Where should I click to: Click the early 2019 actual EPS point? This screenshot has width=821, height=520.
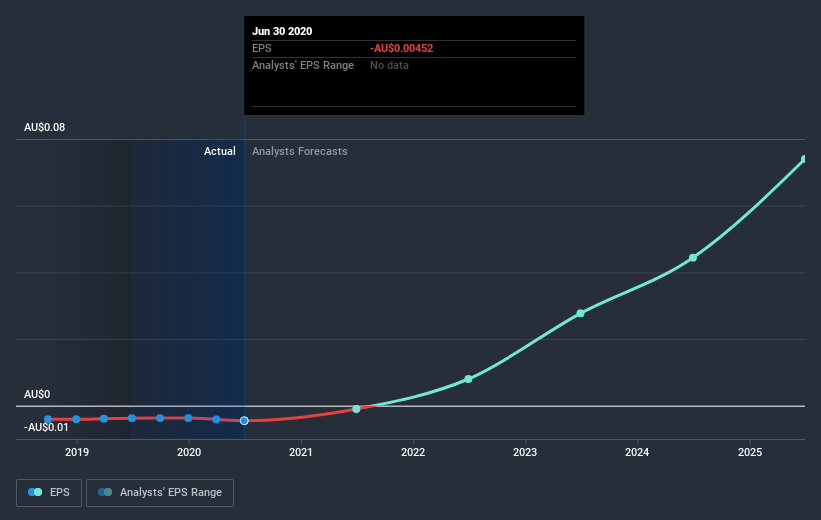pyautogui.click(x=76, y=419)
